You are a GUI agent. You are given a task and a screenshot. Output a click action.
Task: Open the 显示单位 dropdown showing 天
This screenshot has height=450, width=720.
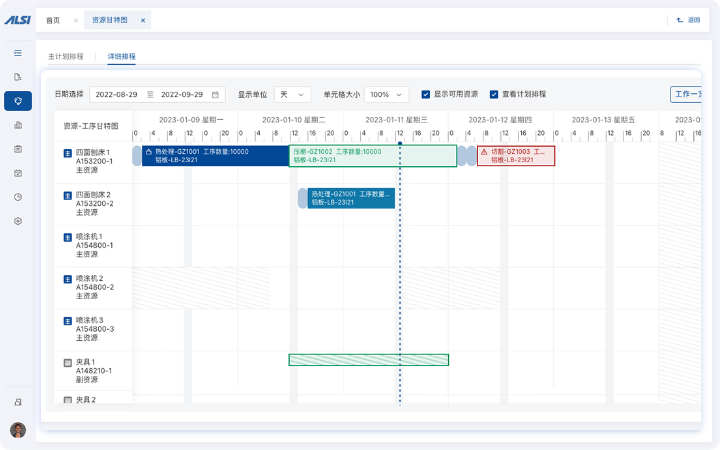[x=293, y=95]
